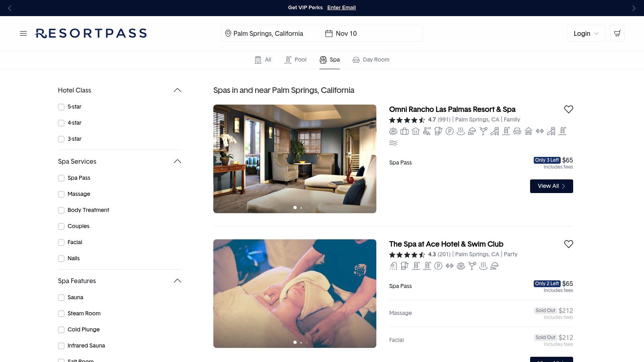Image resolution: width=644 pixels, height=362 pixels.
Task: Switch to the Day Room tab
Action: click(371, 60)
